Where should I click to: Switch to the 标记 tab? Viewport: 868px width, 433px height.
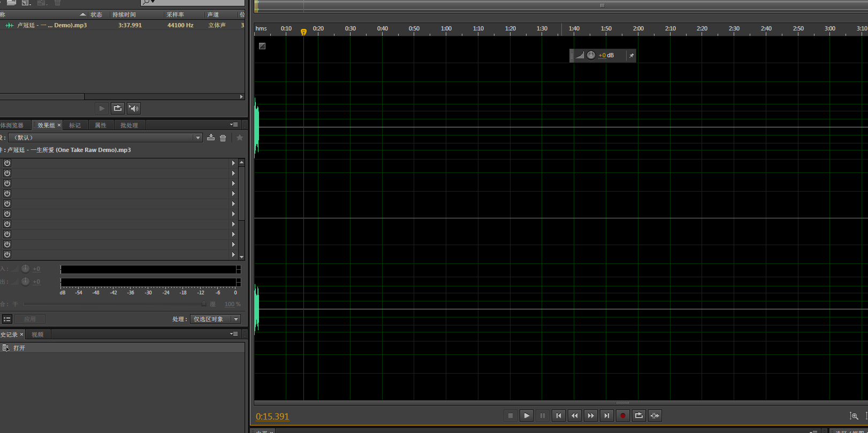pyautogui.click(x=75, y=125)
